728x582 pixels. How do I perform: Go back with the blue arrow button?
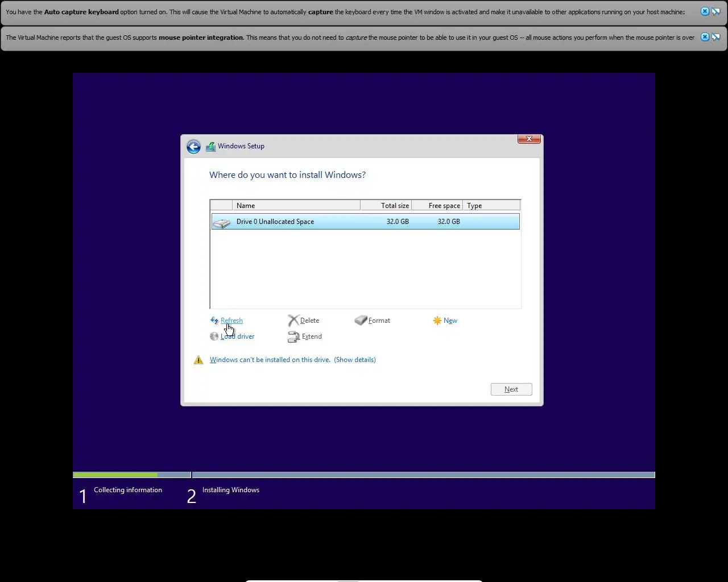click(x=193, y=147)
